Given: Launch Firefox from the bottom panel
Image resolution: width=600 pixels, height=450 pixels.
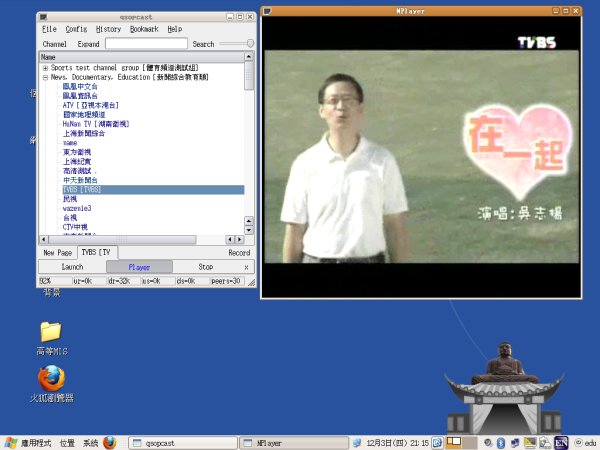Looking at the screenshot, I should (109, 442).
